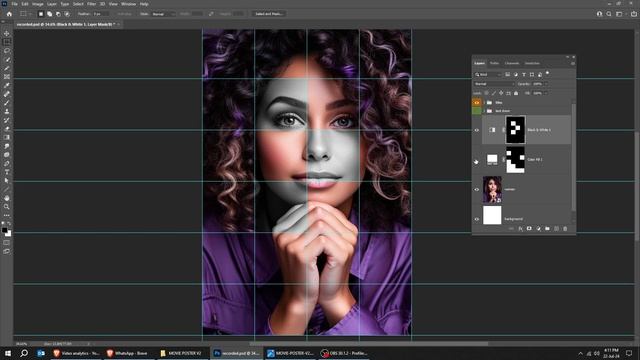Open the workspace switcher icon
The height and width of the screenshot is (360, 640).
619,14
